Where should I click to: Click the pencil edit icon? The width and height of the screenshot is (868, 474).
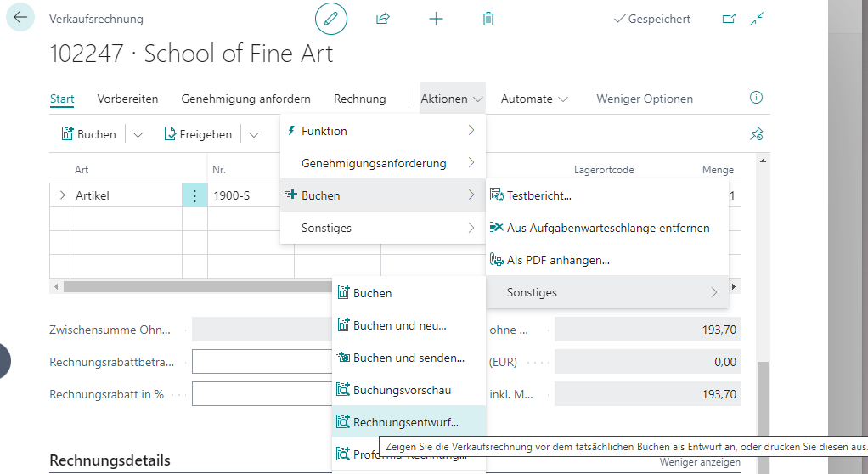click(331, 19)
